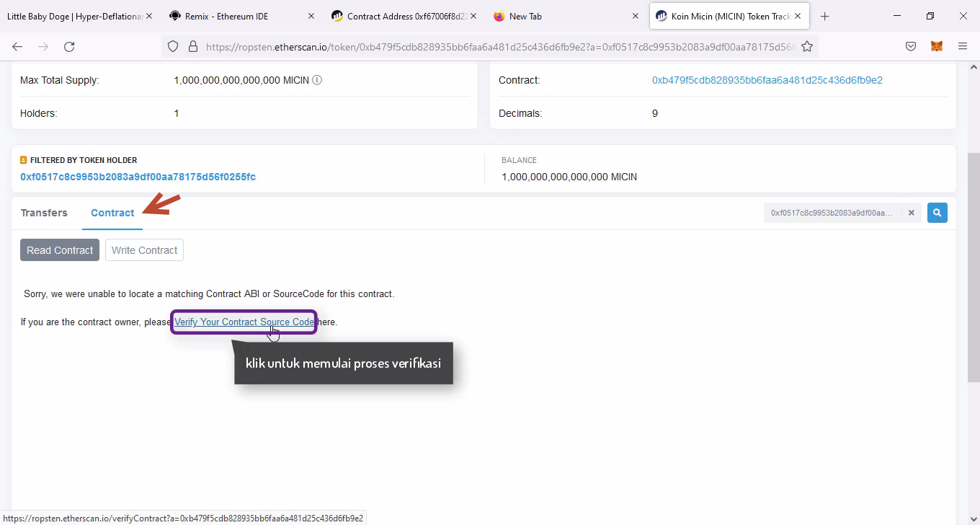980x525 pixels.
Task: Select the Contract tab
Action: (x=112, y=213)
